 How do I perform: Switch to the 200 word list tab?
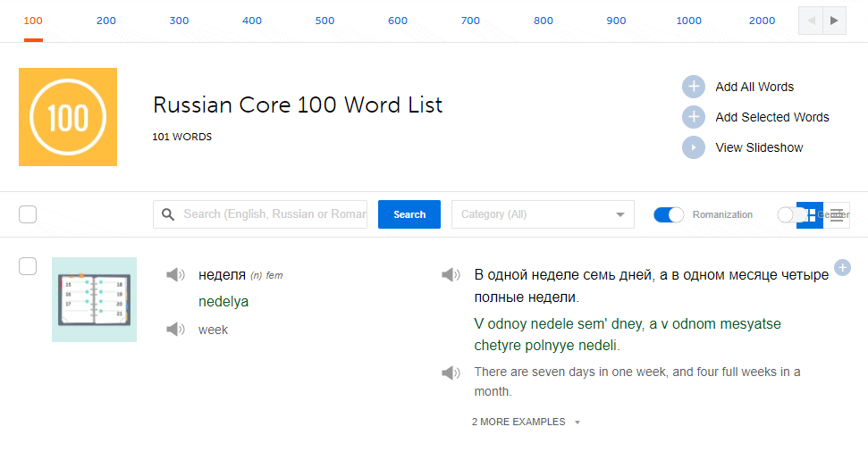click(106, 21)
